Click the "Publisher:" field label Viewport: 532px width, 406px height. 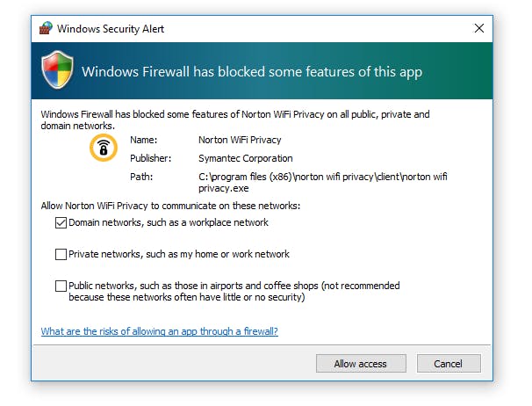tap(150, 158)
